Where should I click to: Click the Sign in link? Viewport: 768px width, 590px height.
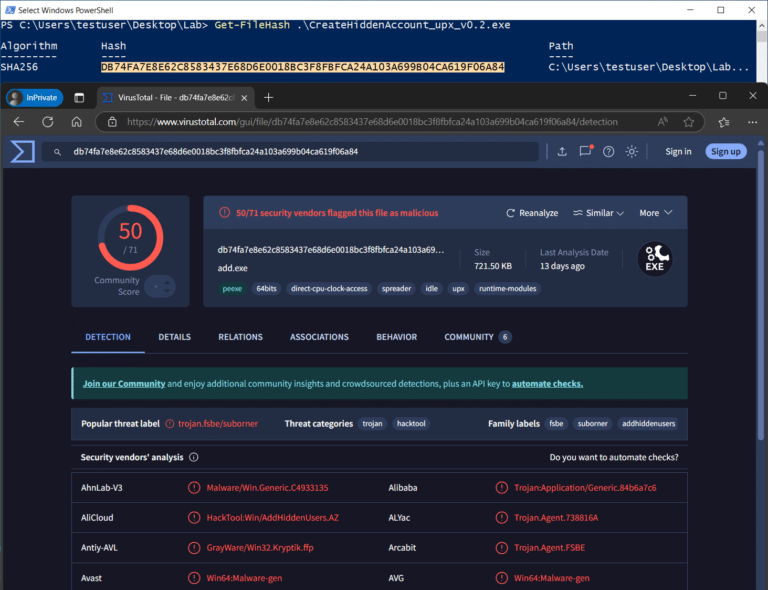[x=678, y=152]
